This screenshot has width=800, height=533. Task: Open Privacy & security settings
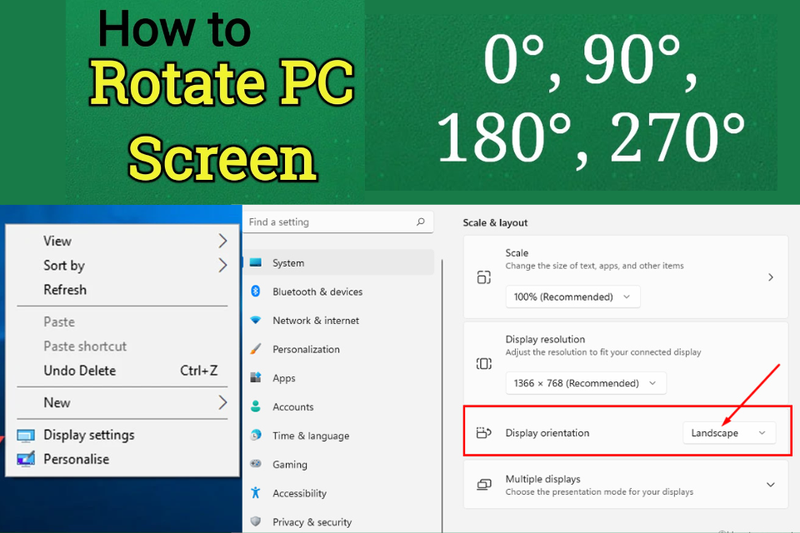(339, 522)
